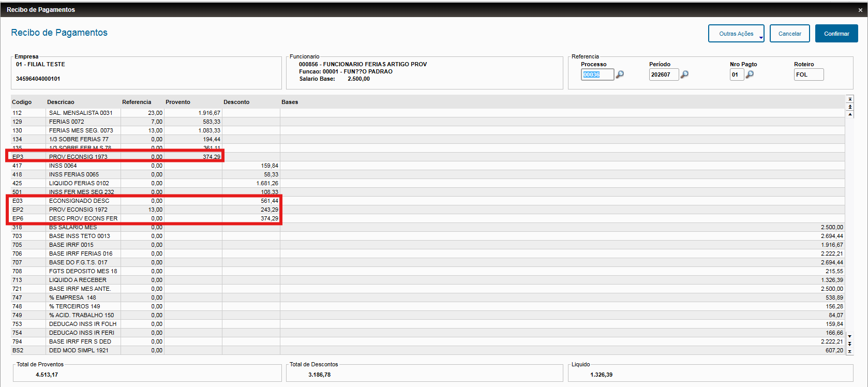
Task: Click the Referencia value 23,00
Action: [x=155, y=113]
